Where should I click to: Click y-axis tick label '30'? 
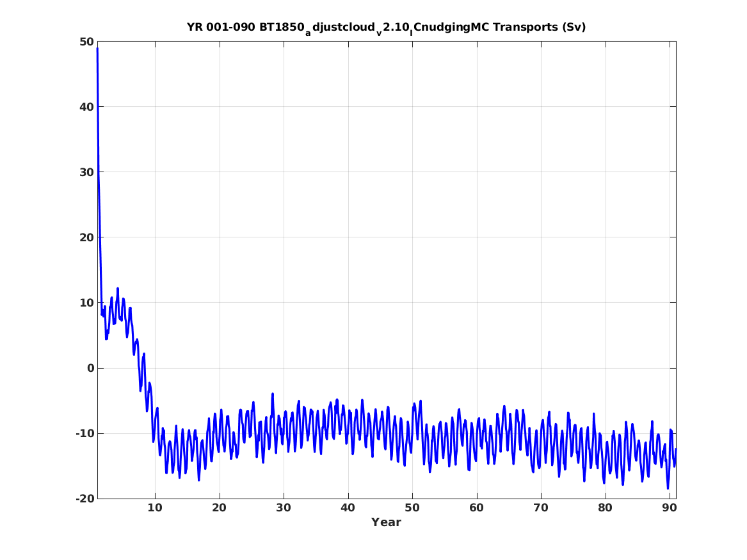[x=86, y=172]
